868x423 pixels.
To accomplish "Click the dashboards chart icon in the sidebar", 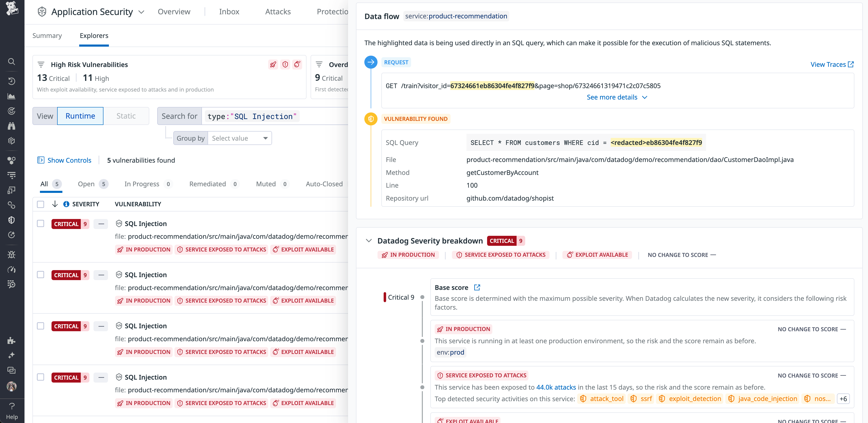I will [11, 96].
